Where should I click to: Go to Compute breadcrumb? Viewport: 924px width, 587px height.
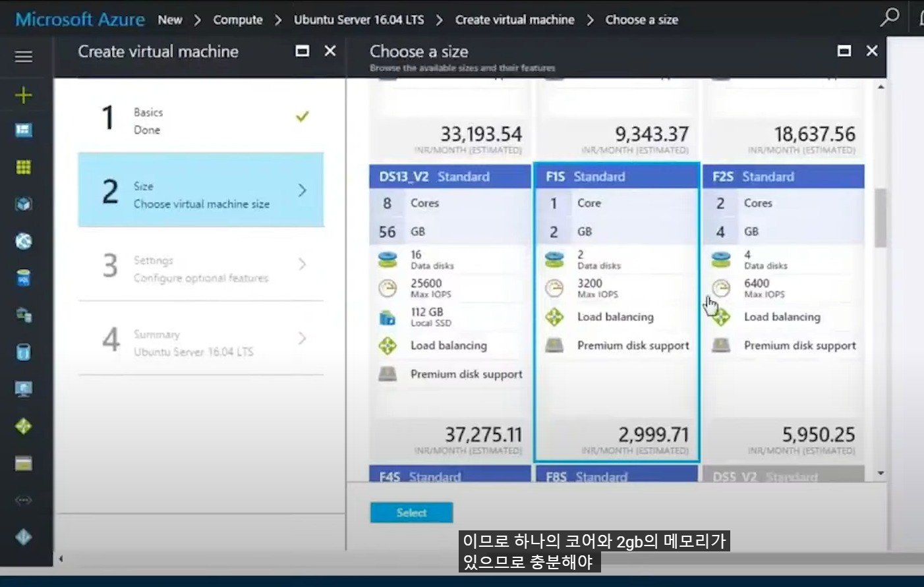[238, 20]
